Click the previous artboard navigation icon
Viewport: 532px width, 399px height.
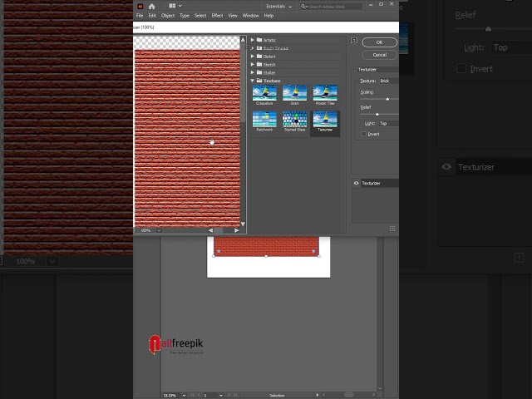[x=199, y=396]
